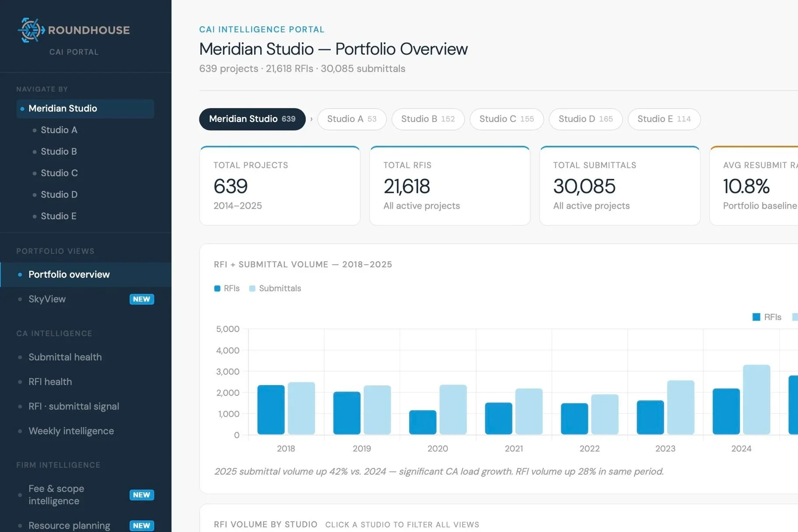Click the 2022 Submittals bar
Image resolution: width=798 pixels, height=532 pixels.
(x=605, y=414)
